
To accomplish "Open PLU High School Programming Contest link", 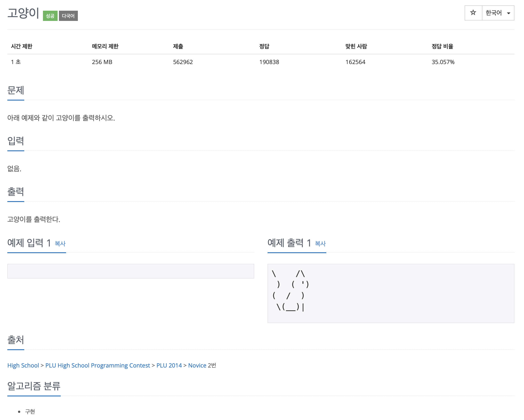I will pos(97,365).
